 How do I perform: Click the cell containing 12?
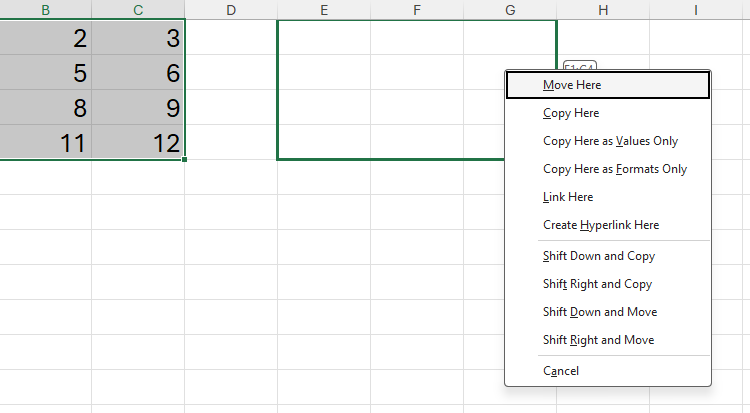[139, 143]
